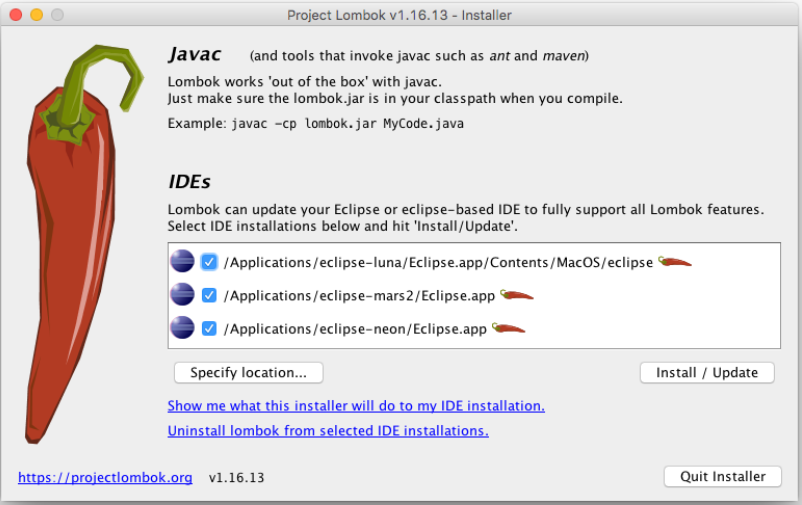The image size is (802, 505).
Task: Click the v1.16.13 version label
Action: [236, 478]
